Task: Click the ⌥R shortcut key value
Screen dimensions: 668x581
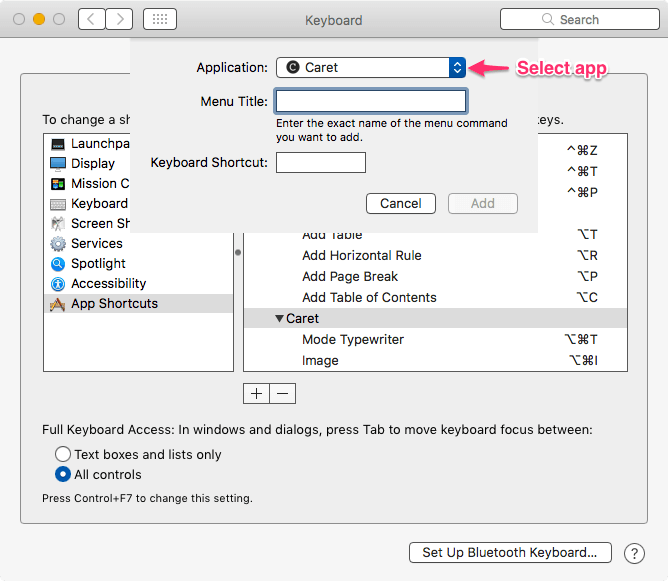Action: click(587, 256)
